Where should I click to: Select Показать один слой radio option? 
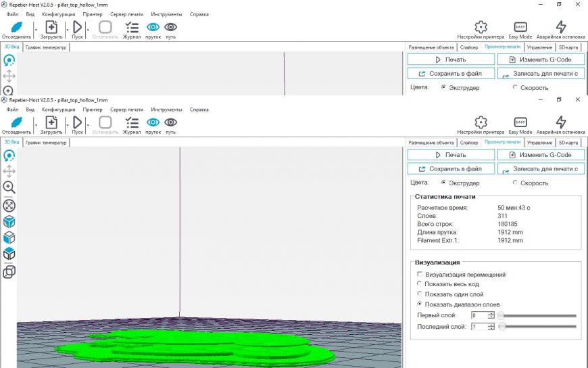[x=419, y=294]
